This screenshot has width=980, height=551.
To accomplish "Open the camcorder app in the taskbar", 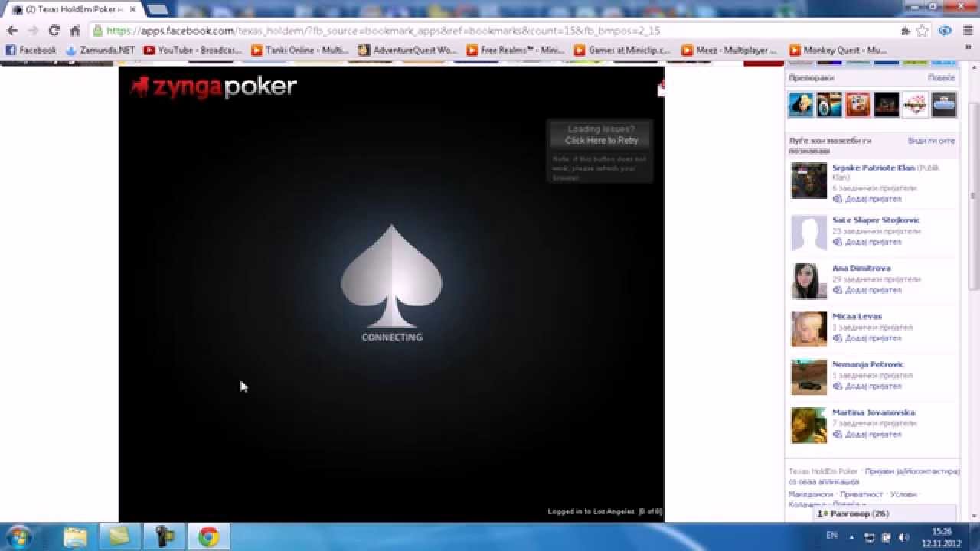I will pyautogui.click(x=164, y=536).
